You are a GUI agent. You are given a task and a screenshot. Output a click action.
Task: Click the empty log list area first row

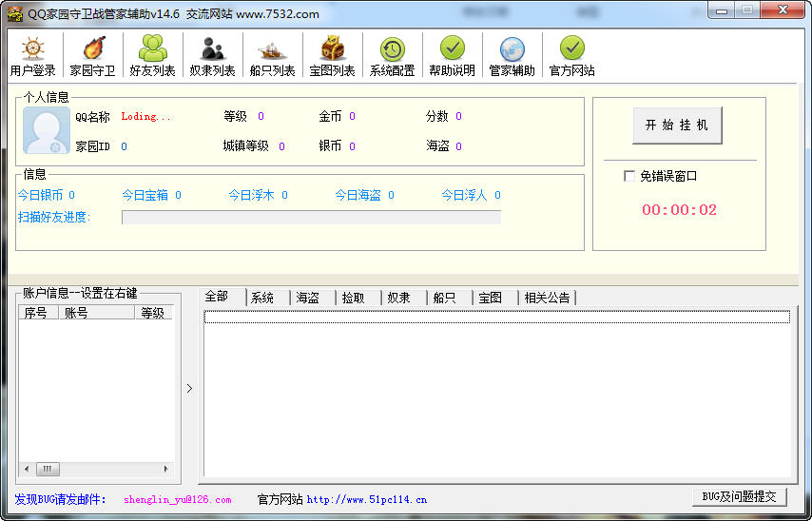click(x=497, y=317)
